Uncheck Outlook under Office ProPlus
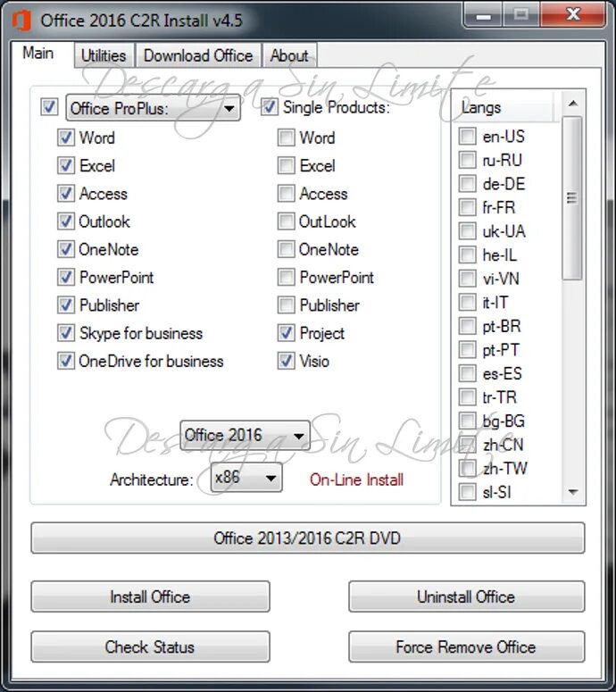 point(66,221)
